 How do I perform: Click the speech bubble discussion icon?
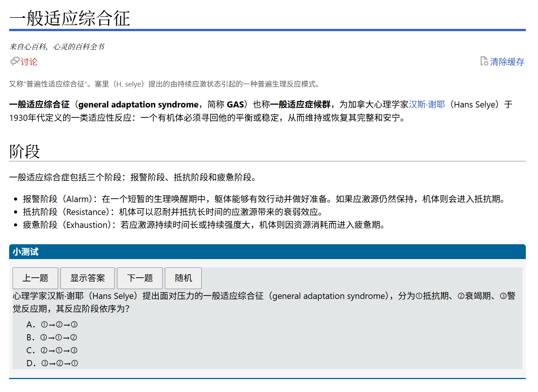[14, 61]
